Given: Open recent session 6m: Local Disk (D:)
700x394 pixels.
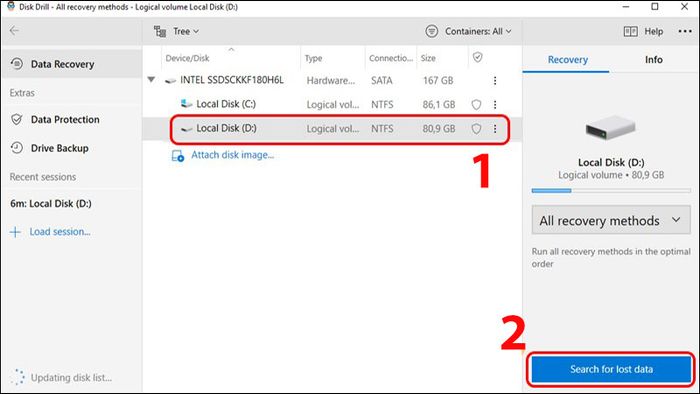Looking at the screenshot, I should pyautogui.click(x=50, y=203).
